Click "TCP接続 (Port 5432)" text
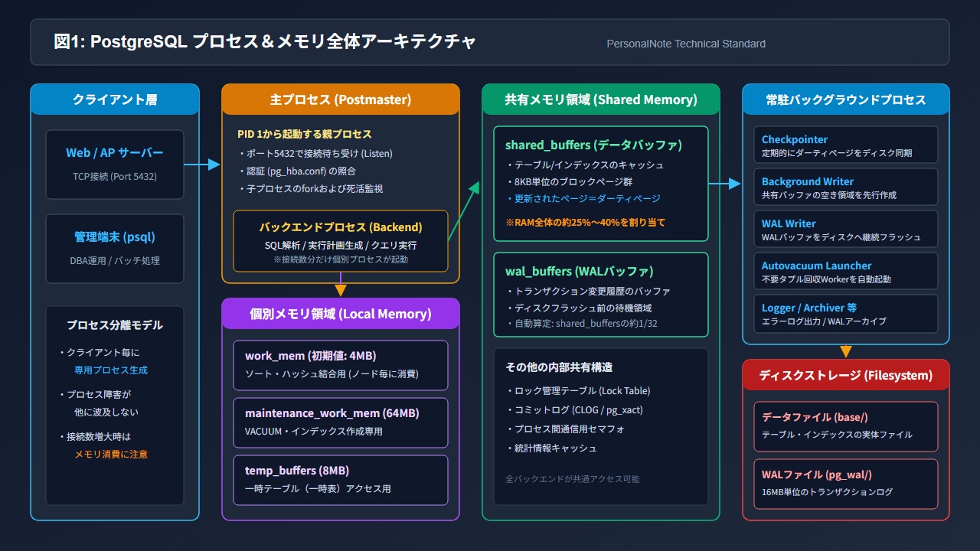The width and height of the screenshot is (980, 551). (x=115, y=176)
